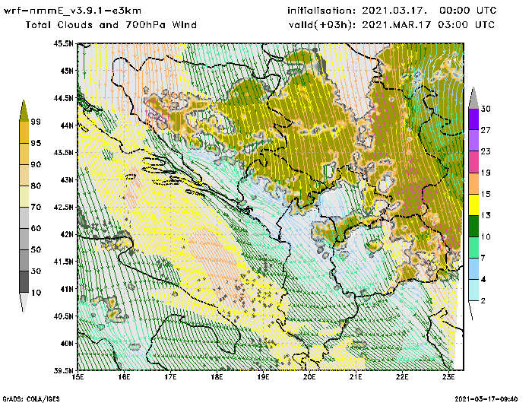This screenshot has width=532, height=403.
Task: Select the '95' value on cloud legend
Action: (x=36, y=143)
